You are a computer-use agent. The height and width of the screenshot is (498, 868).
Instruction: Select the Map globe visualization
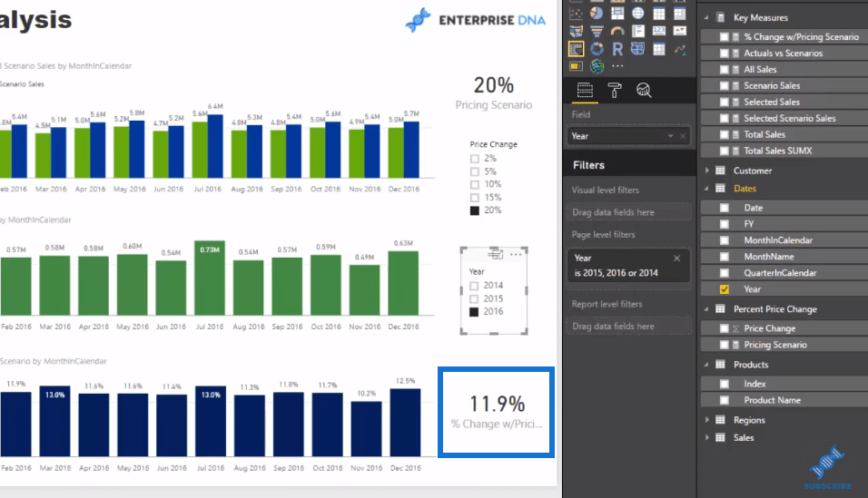pos(637,14)
